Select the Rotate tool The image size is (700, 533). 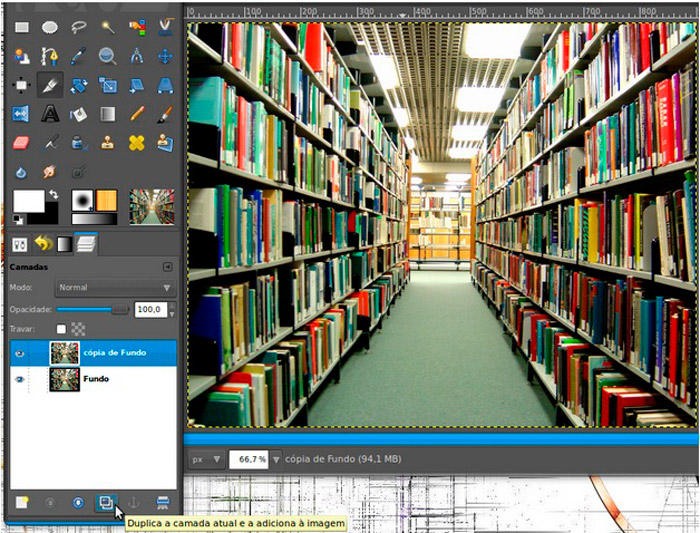(79, 85)
